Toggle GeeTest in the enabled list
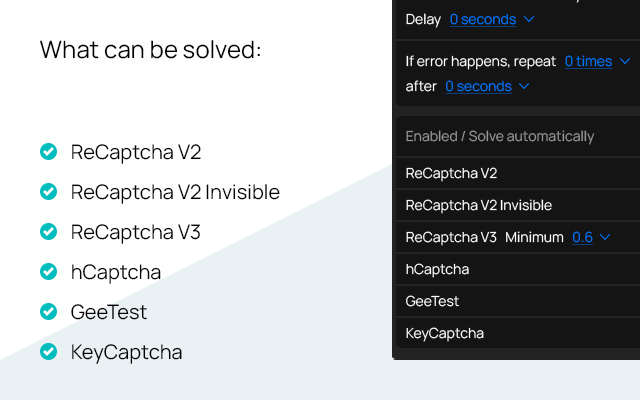Image resolution: width=640 pixels, height=400 pixels. tap(432, 301)
